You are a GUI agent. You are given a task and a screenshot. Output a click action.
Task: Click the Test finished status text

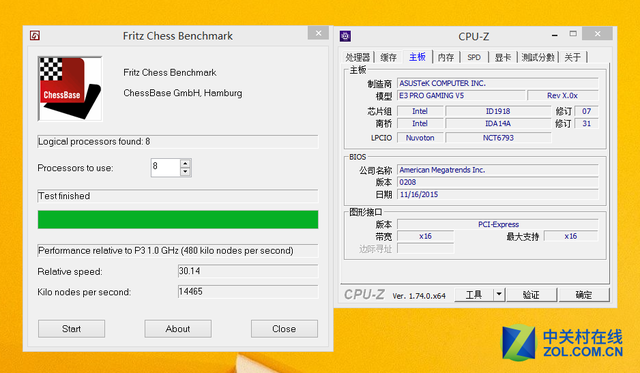click(64, 196)
